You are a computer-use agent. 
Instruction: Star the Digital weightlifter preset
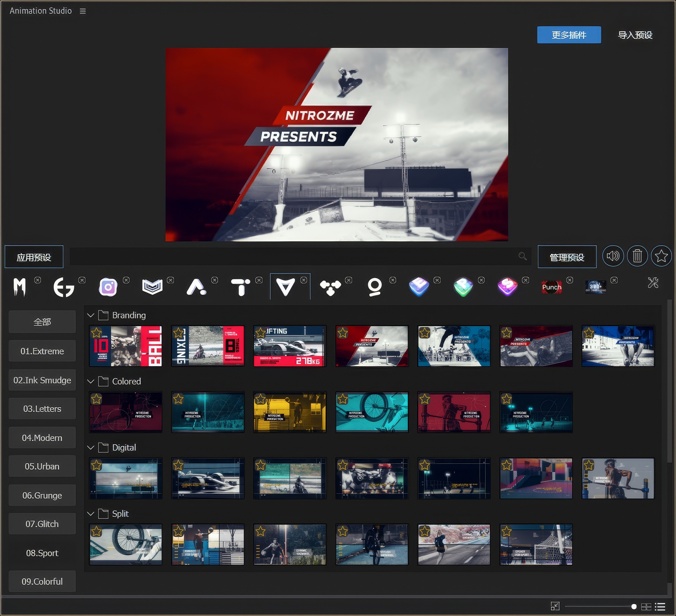pos(589,465)
